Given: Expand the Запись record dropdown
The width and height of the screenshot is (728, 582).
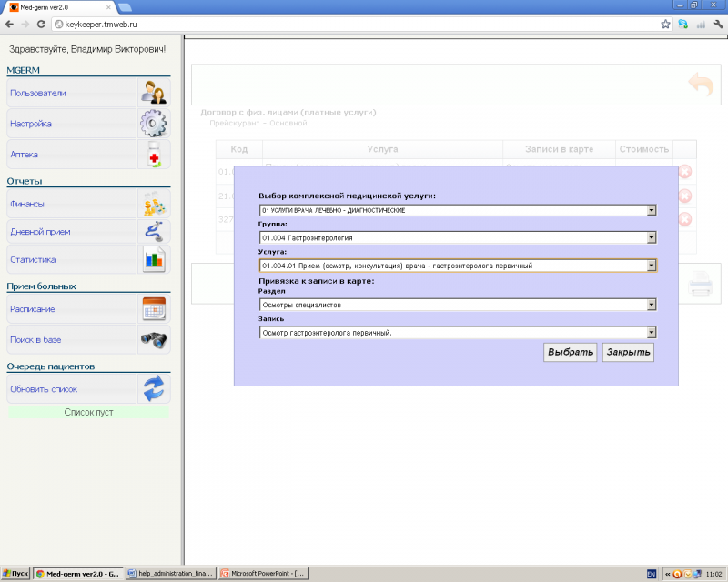Looking at the screenshot, I should 651,333.
